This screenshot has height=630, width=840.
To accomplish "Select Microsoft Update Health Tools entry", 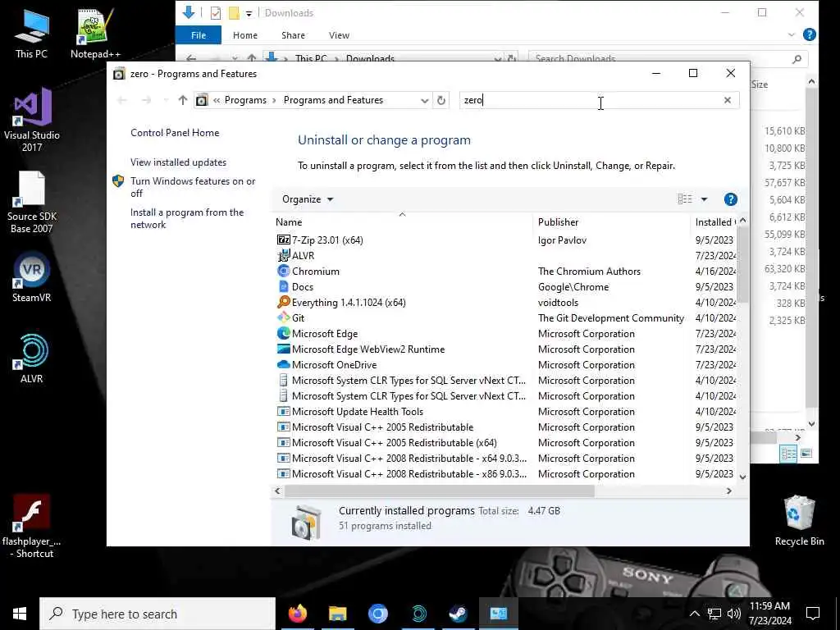I will click(349, 412).
